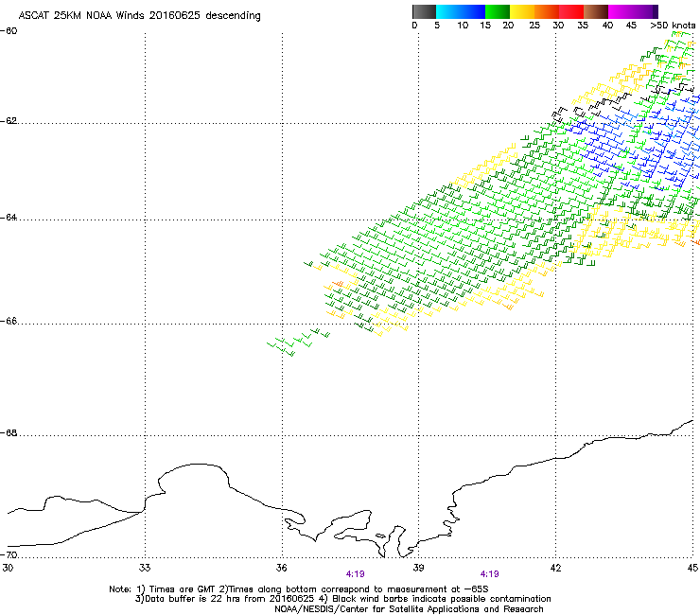The width and height of the screenshot is (700, 615).
Task: Click the -70 latitude axis label
Action: tap(9, 554)
